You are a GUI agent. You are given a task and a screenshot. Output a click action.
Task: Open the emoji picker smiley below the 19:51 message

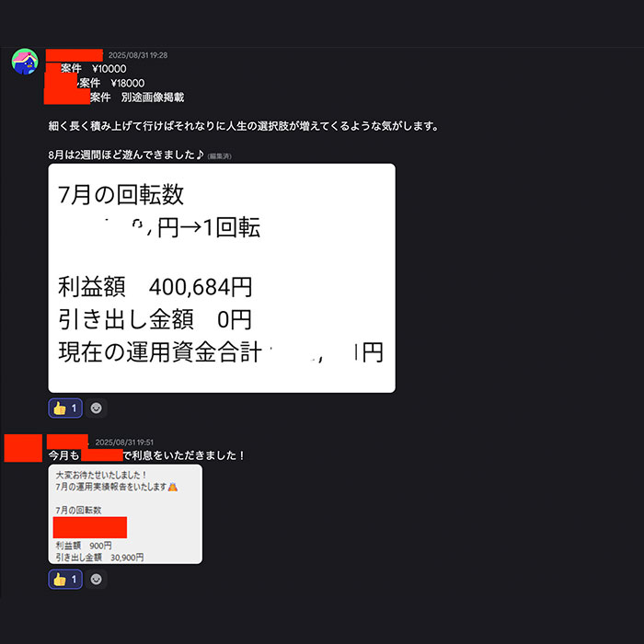coord(96,579)
